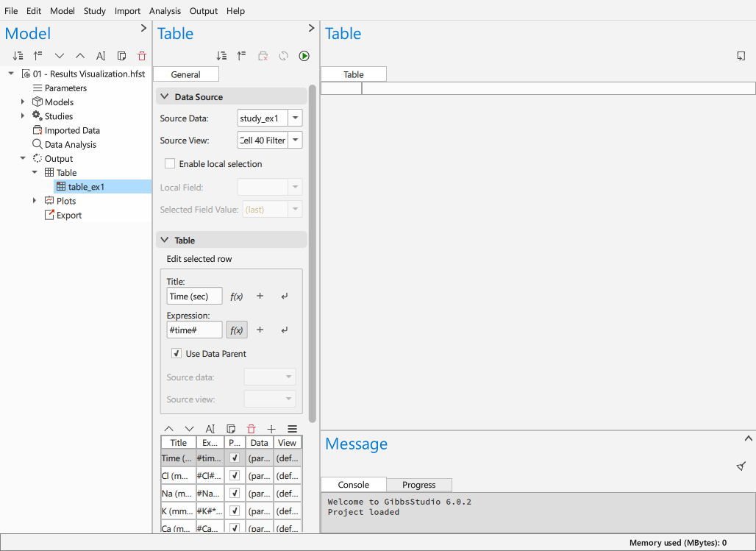The height and width of the screenshot is (551, 756).
Task: Enable local selection checkbox
Action: point(170,163)
